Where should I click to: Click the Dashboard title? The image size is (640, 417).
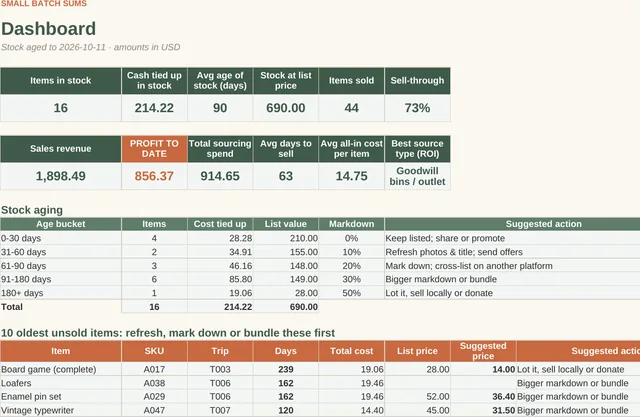coord(49,29)
